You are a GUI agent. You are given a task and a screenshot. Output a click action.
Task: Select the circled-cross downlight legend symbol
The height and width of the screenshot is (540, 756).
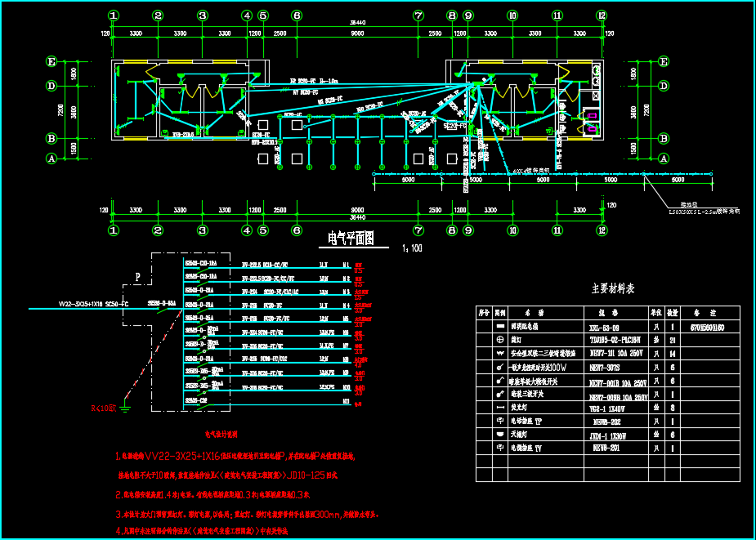[x=500, y=339]
